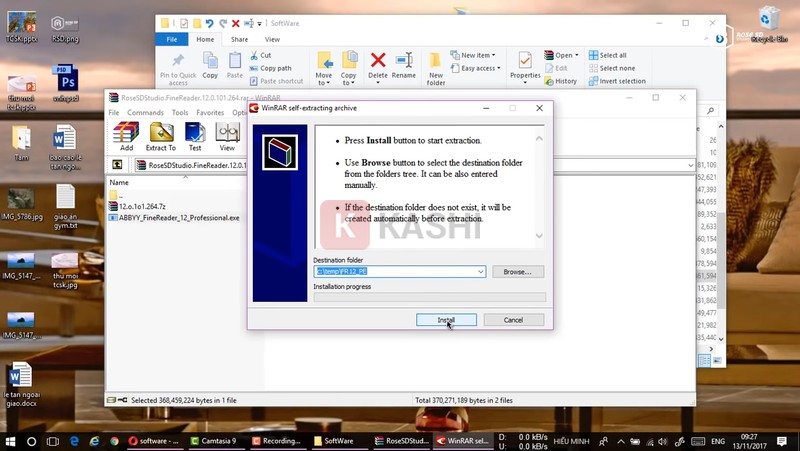This screenshot has width=800, height=451.
Task: Click Invert selection in Explorer ribbon
Action: 617,81
